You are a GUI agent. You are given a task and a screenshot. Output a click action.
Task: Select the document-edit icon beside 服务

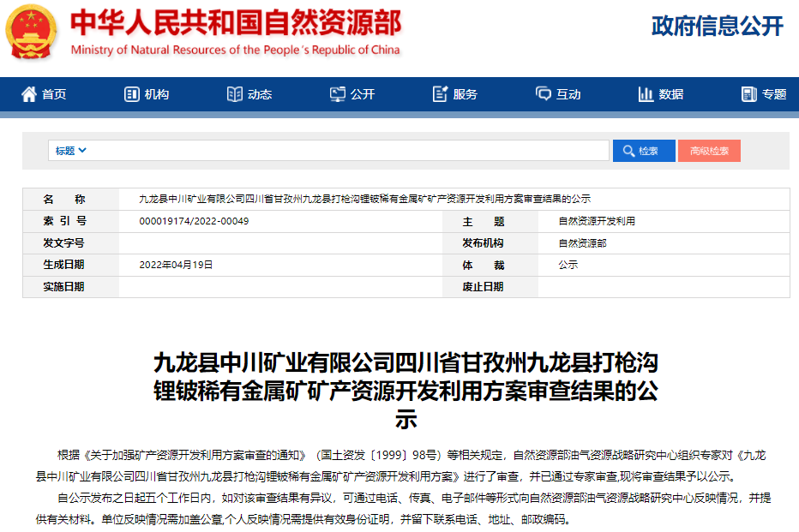(440, 95)
